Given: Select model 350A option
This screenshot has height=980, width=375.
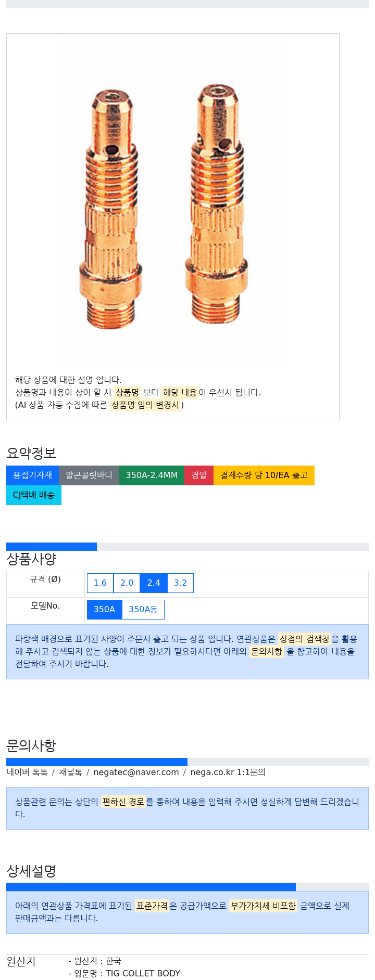Looking at the screenshot, I should click(104, 610).
